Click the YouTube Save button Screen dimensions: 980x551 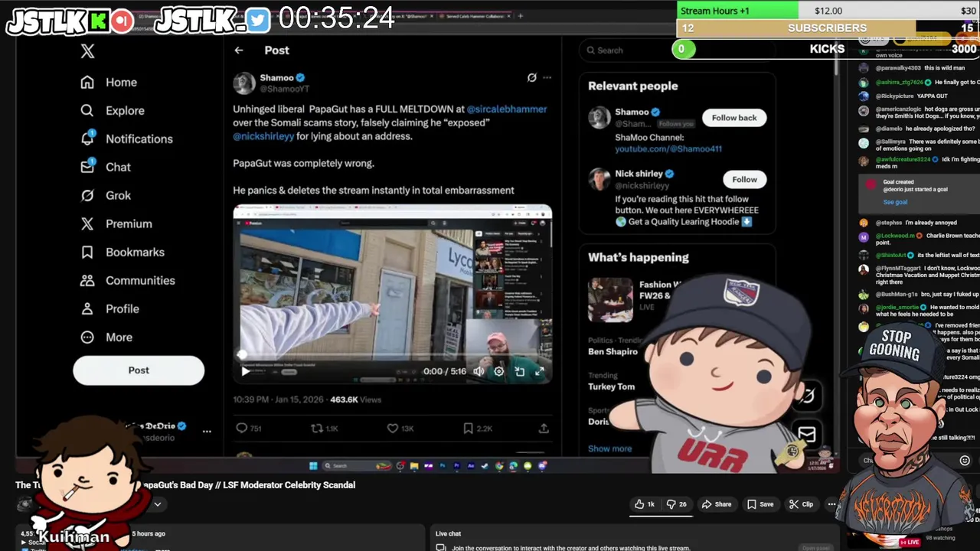tap(759, 504)
